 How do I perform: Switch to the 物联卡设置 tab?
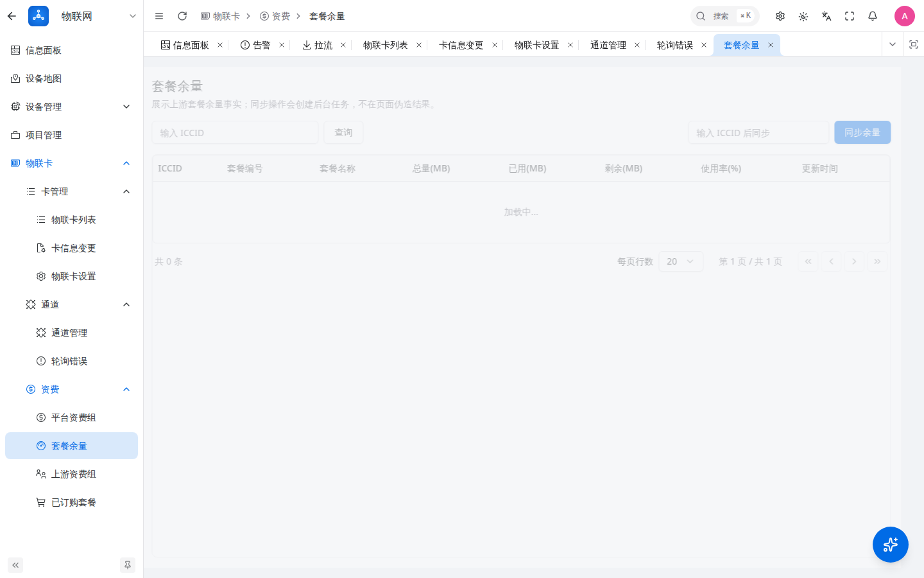click(536, 45)
